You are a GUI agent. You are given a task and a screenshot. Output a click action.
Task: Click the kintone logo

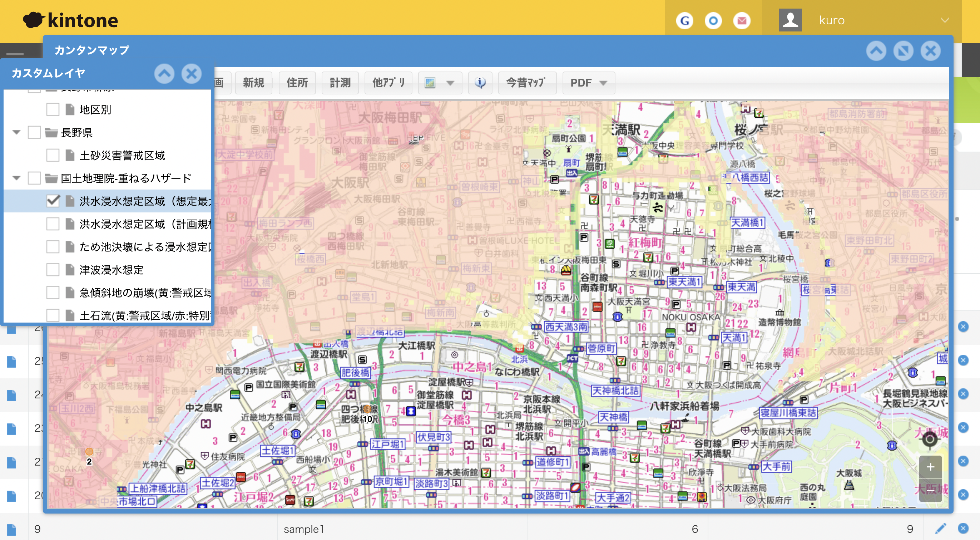point(71,20)
